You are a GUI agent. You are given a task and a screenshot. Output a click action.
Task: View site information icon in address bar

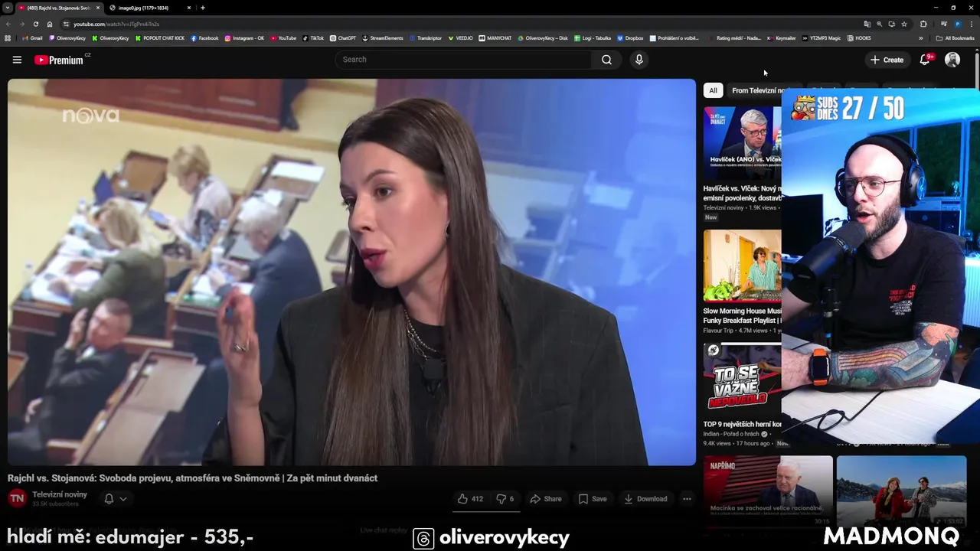pyautogui.click(x=66, y=24)
